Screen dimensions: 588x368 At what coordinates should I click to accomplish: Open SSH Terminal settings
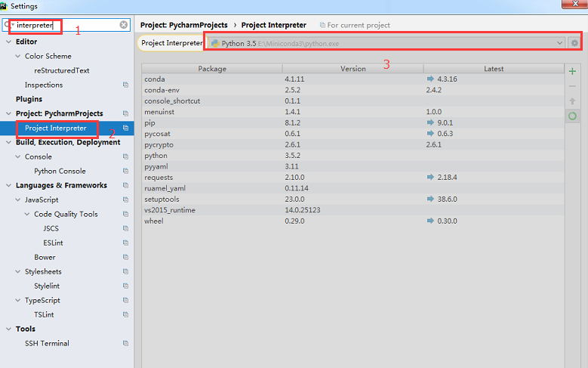click(x=47, y=343)
